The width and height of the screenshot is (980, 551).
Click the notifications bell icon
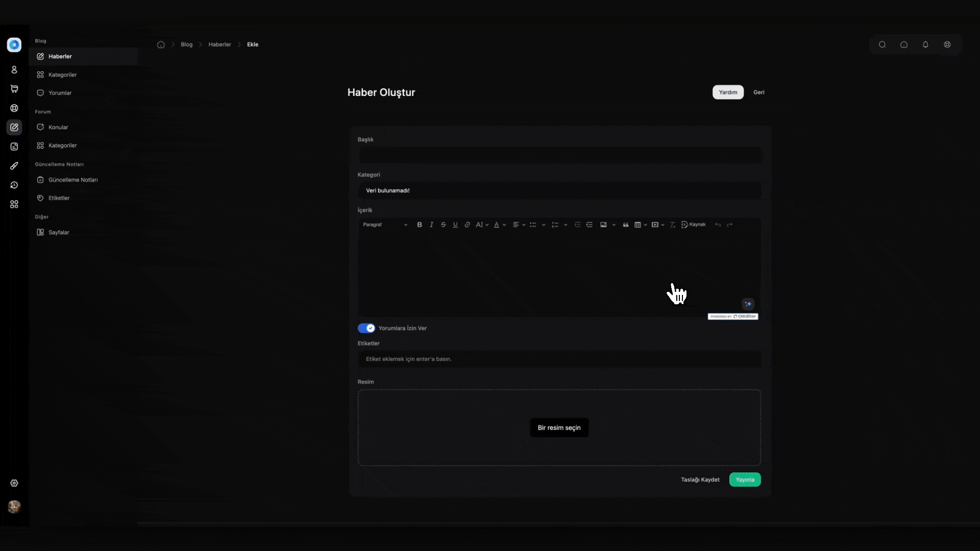[x=925, y=44]
